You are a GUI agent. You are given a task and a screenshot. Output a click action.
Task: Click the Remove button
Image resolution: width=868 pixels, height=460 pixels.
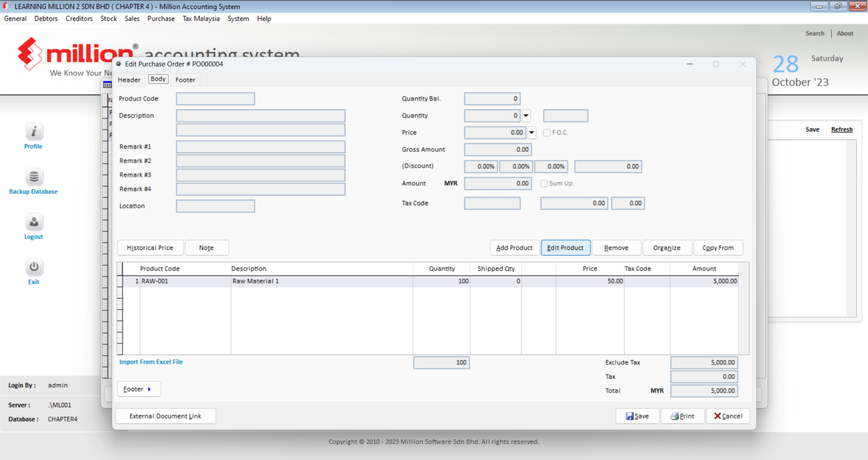click(617, 248)
